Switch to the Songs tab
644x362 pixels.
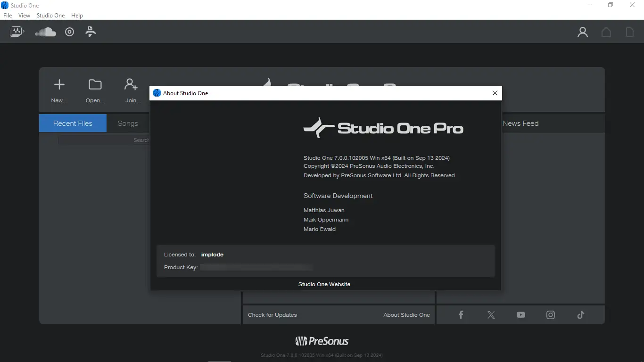coord(128,123)
